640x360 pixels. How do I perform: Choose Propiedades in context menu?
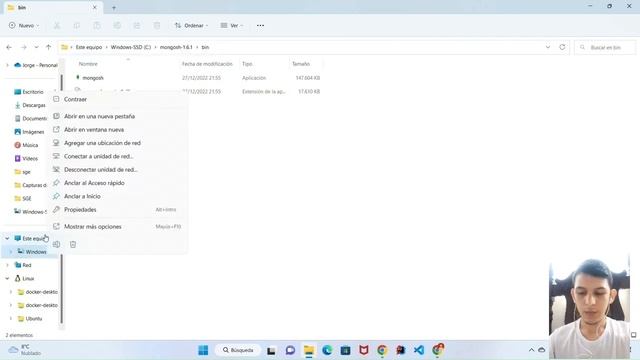[118, 210]
